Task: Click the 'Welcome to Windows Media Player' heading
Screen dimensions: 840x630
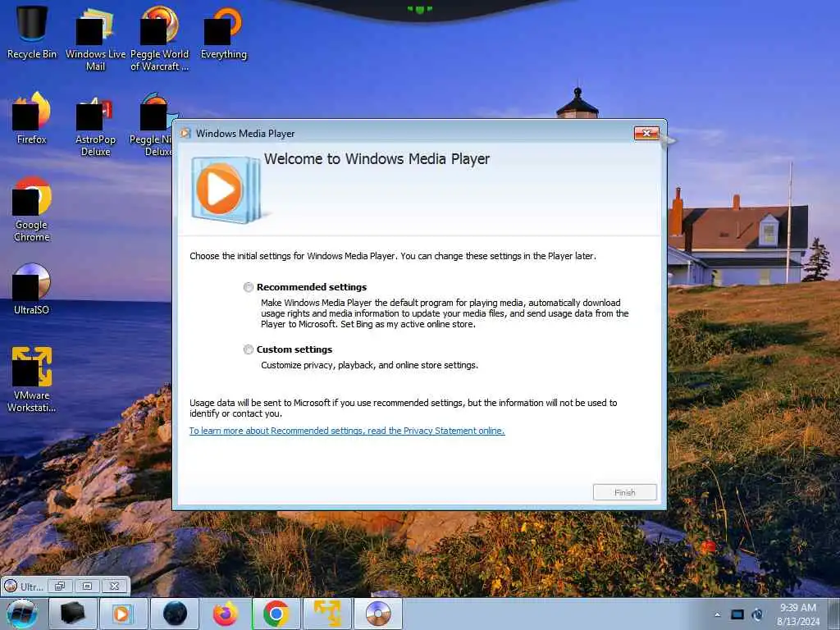Action: 377,159
